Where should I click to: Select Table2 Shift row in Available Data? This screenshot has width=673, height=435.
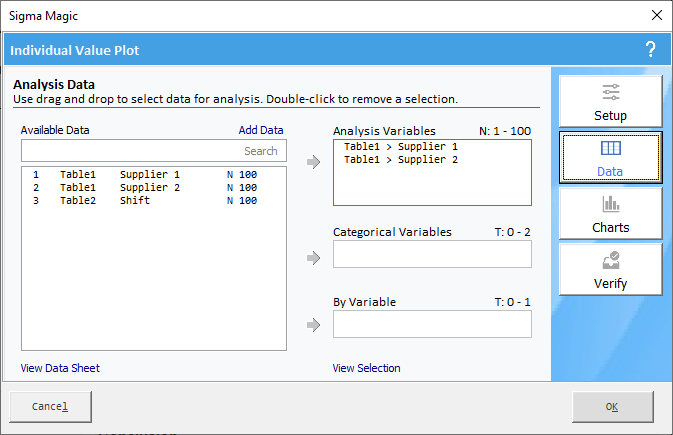[x=154, y=201]
